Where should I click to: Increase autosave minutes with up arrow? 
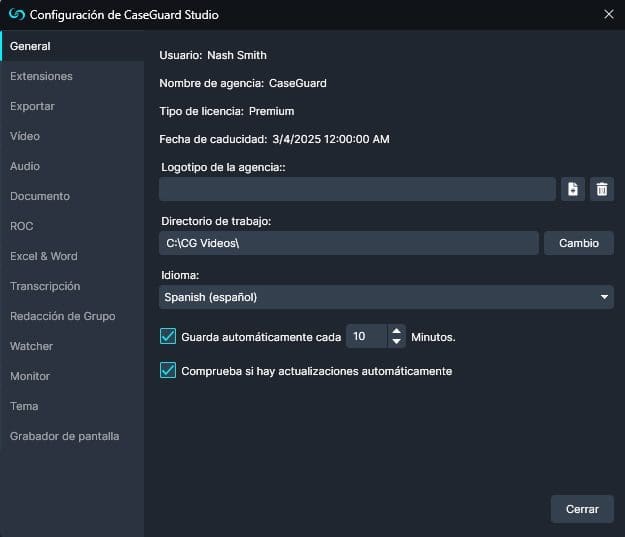pyautogui.click(x=397, y=331)
